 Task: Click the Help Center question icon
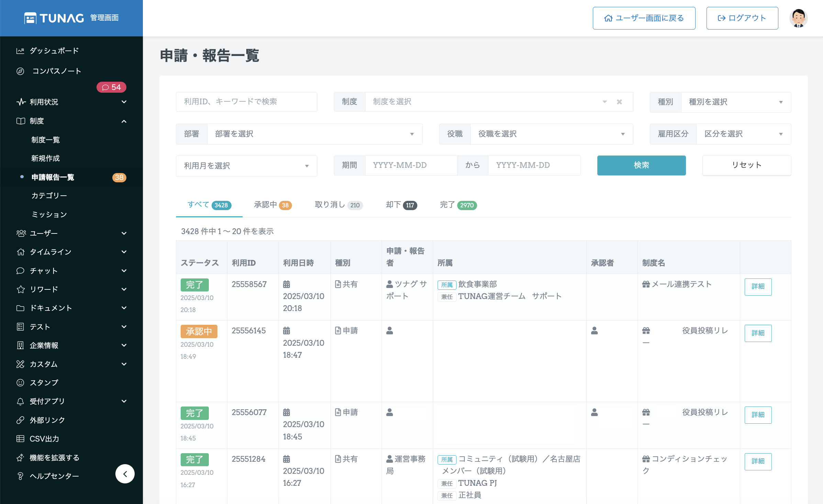point(20,476)
